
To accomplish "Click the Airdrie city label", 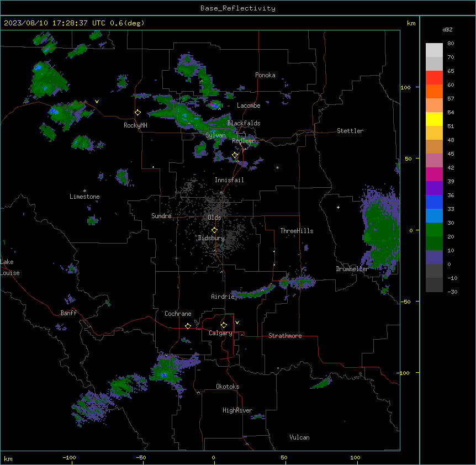I will (x=223, y=297).
